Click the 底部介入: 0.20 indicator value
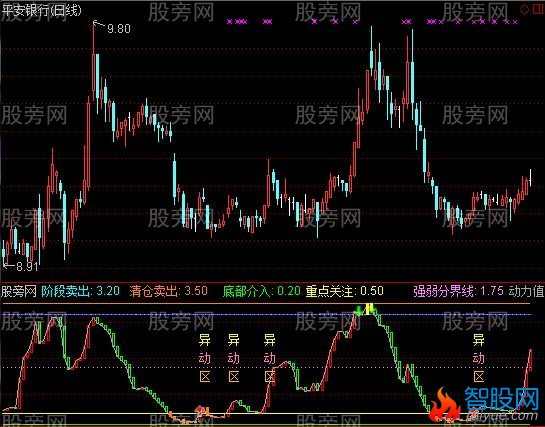Viewport: 545px width, 427px height. click(x=261, y=291)
